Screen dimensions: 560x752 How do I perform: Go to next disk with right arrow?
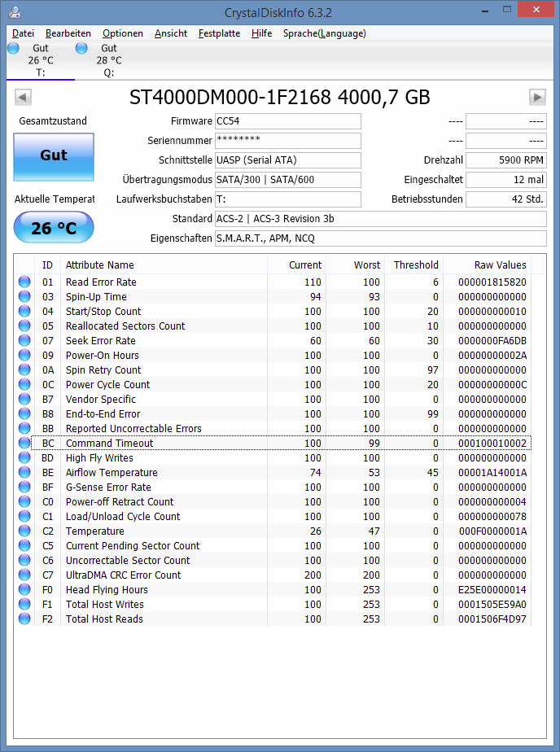[x=537, y=97]
